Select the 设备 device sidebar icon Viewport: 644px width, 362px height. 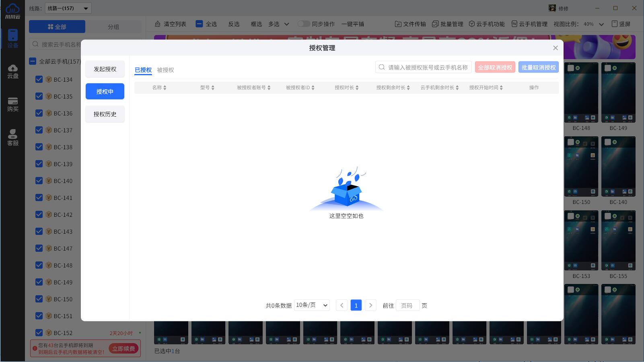(12, 39)
